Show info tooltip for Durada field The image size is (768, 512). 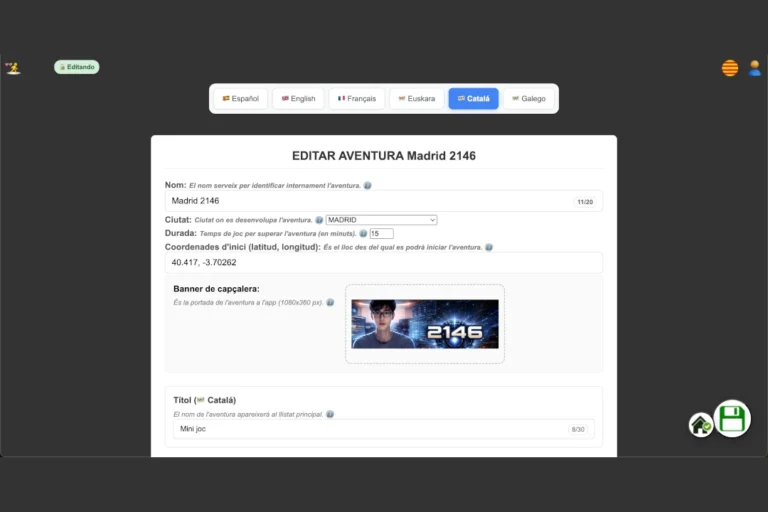pos(363,234)
